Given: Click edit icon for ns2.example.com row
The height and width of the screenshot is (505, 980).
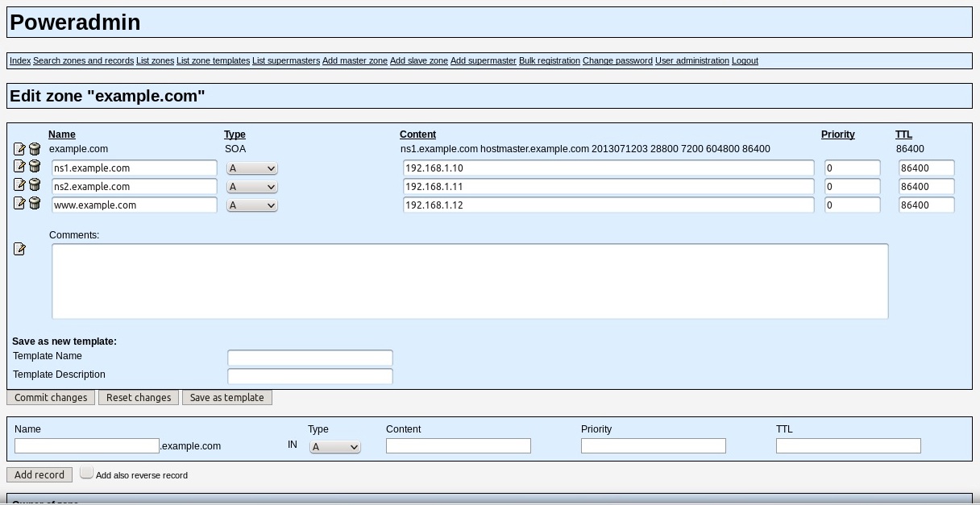Looking at the screenshot, I should (x=19, y=184).
